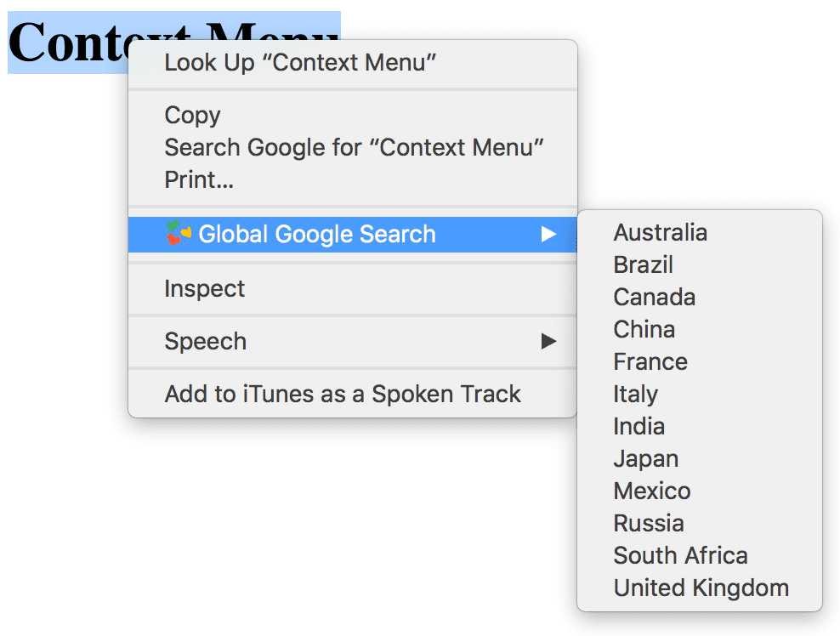Click the Global Google Search extension icon
Screen dimensions: 840x636
pos(180,234)
